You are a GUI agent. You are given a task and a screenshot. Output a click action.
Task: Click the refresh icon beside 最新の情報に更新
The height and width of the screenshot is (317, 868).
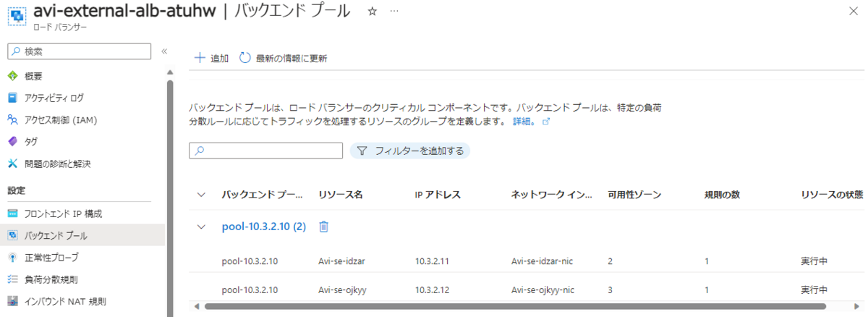point(245,58)
